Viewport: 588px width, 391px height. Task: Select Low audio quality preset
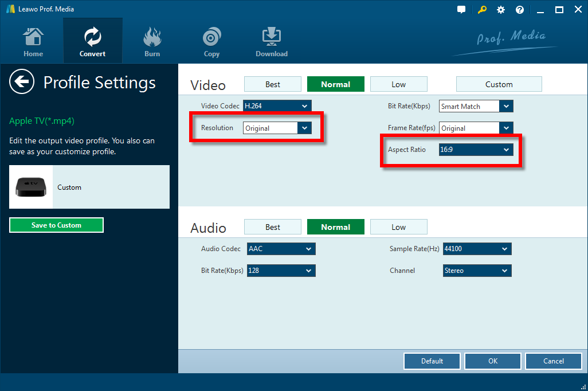399,226
